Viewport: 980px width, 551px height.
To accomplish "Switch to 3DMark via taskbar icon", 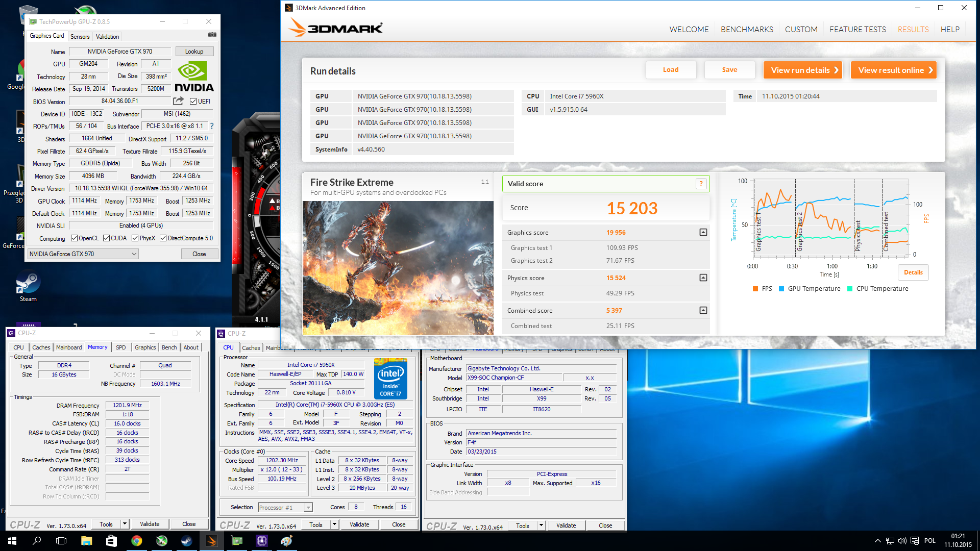I will coord(211,541).
